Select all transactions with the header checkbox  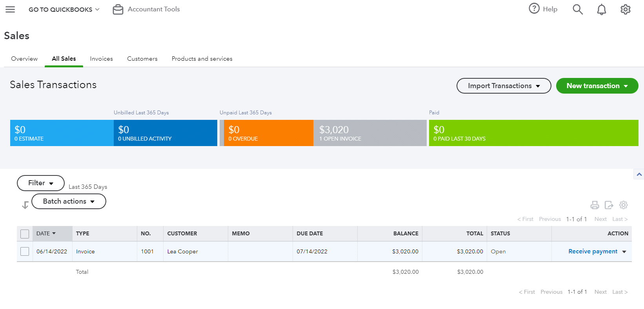tap(25, 234)
